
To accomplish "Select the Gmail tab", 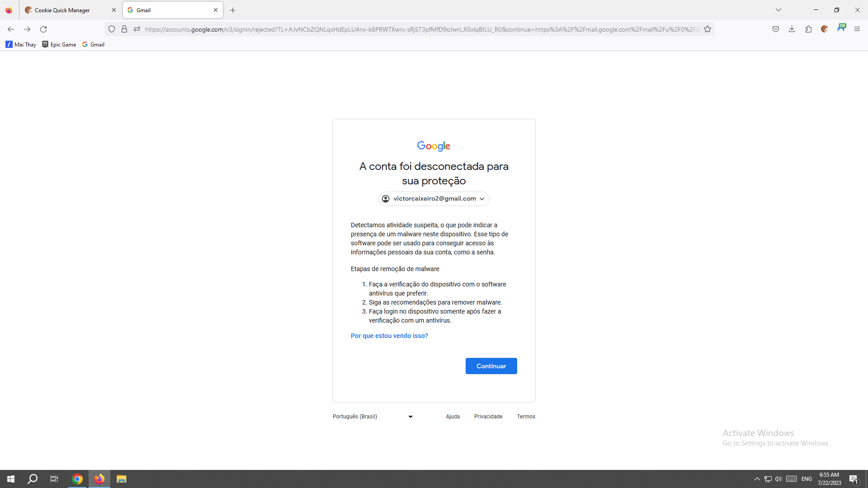I will (x=173, y=10).
